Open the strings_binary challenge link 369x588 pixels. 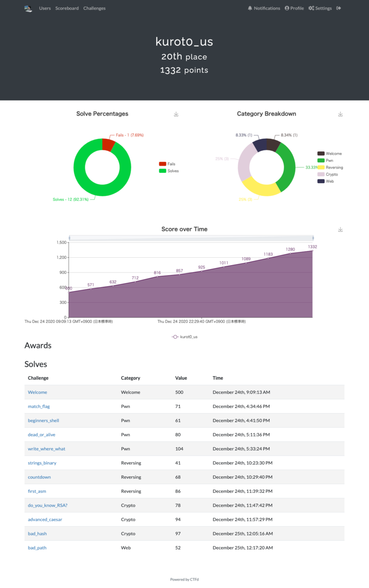(42, 463)
